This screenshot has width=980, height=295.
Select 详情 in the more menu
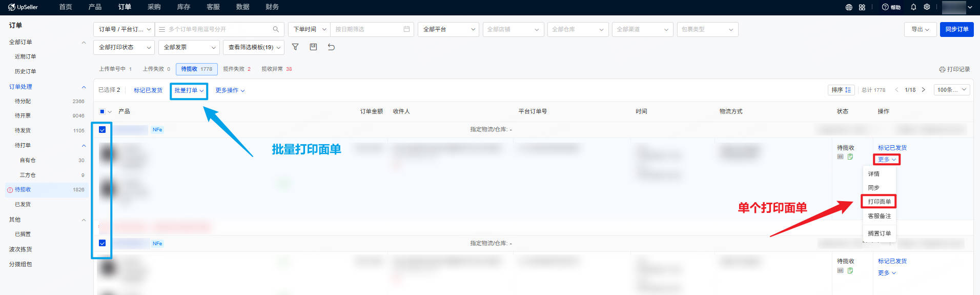point(873,174)
